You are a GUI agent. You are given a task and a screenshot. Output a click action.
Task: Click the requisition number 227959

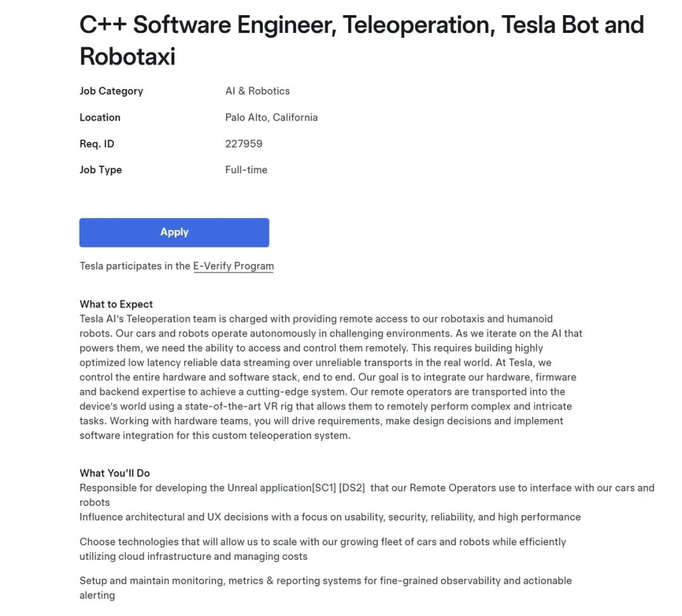[244, 144]
